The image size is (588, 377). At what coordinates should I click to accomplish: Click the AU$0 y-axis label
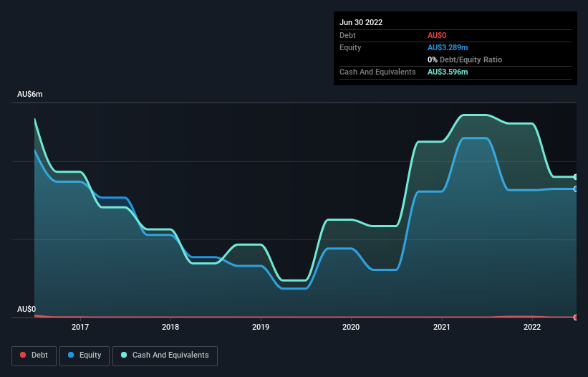click(x=26, y=309)
